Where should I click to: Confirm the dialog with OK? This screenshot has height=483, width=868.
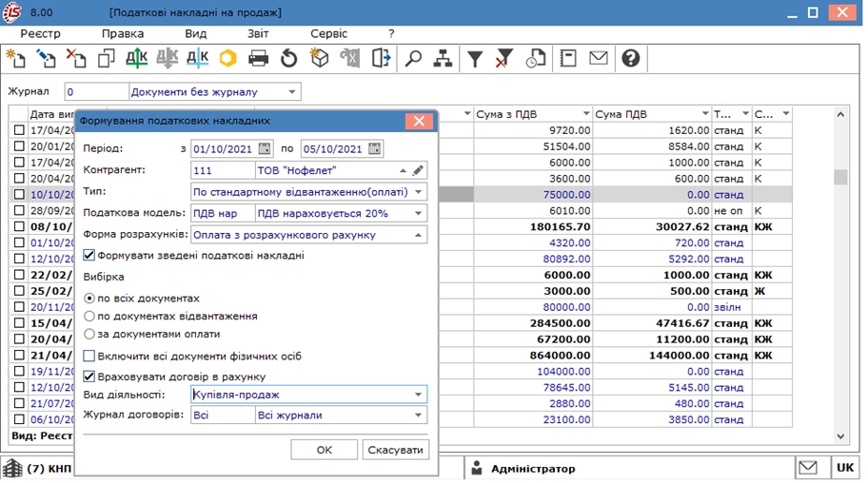pyautogui.click(x=324, y=450)
